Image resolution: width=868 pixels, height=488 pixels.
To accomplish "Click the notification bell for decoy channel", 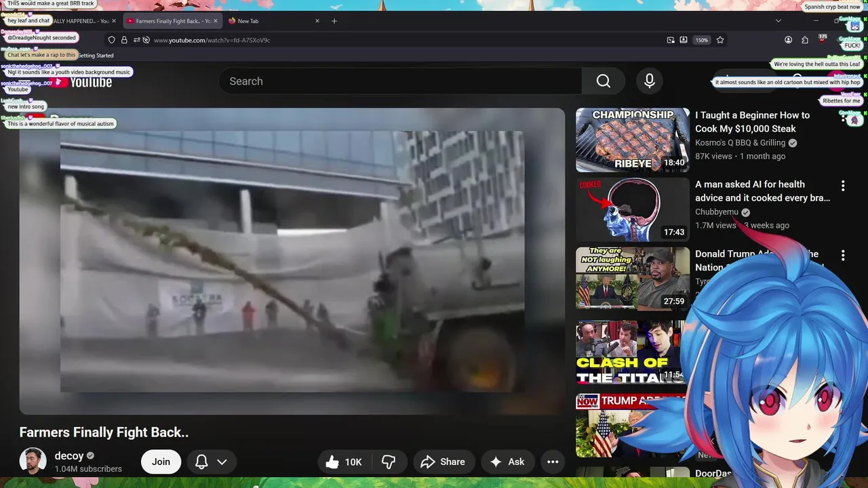I will (201, 462).
